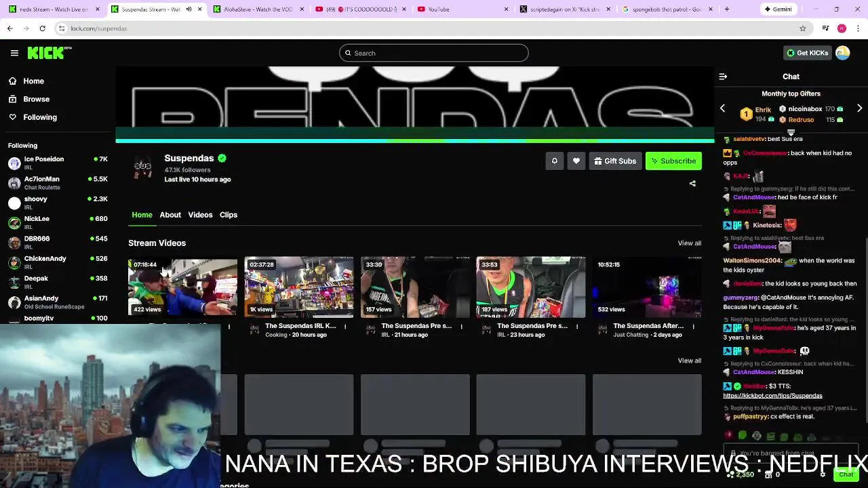Toggle the heart follow button for Suspendas
Image resolution: width=868 pixels, height=488 pixels.
click(576, 161)
